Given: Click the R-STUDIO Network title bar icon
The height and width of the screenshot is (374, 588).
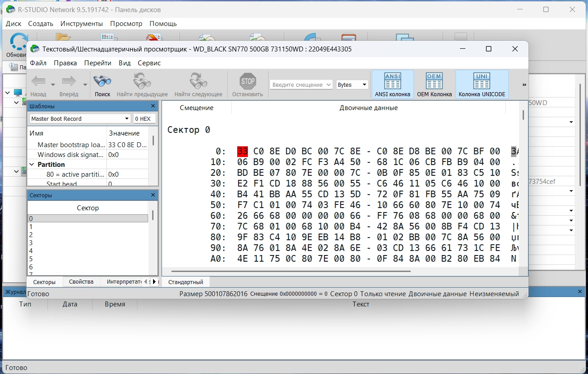Looking at the screenshot, I should coord(10,9).
